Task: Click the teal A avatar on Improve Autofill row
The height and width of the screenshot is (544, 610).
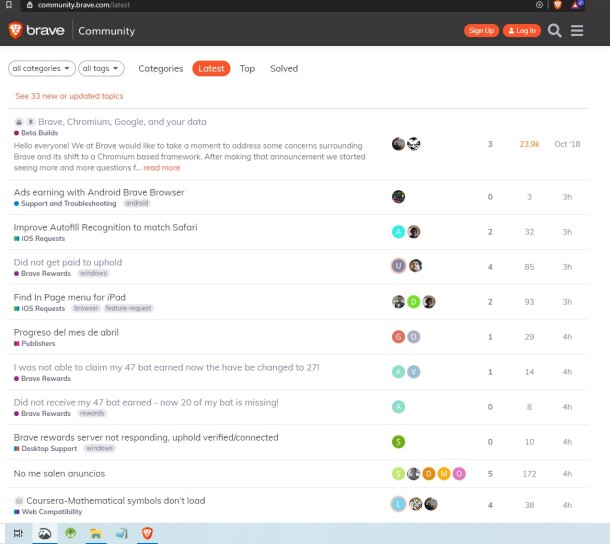Action: point(398,232)
